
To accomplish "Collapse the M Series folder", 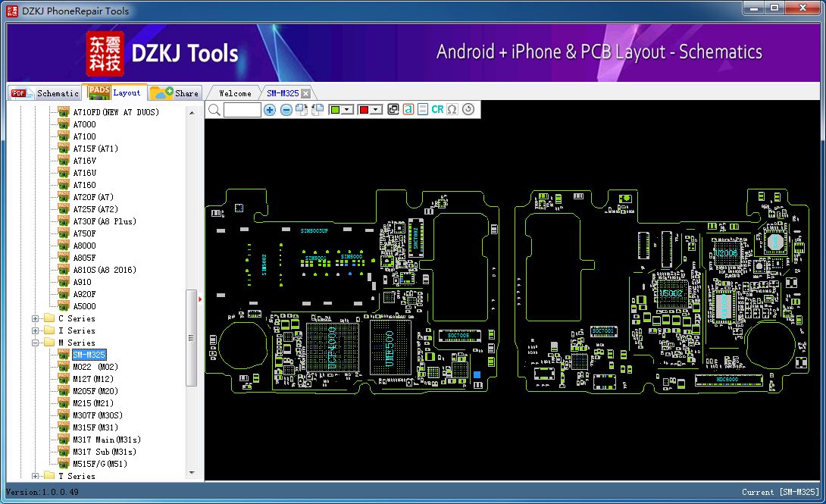I will (35, 343).
